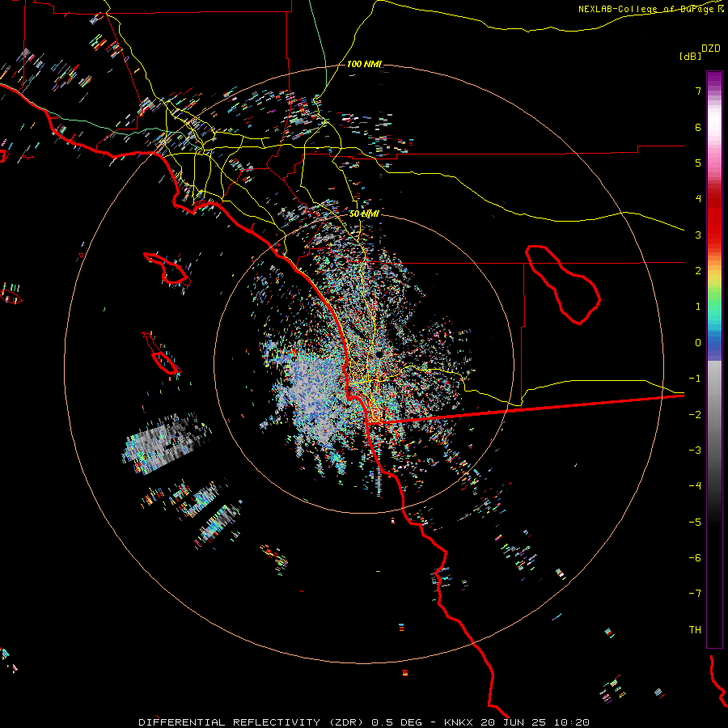
Task: Click the 'KNKX' station identifier in the caption
Action: pos(459,722)
